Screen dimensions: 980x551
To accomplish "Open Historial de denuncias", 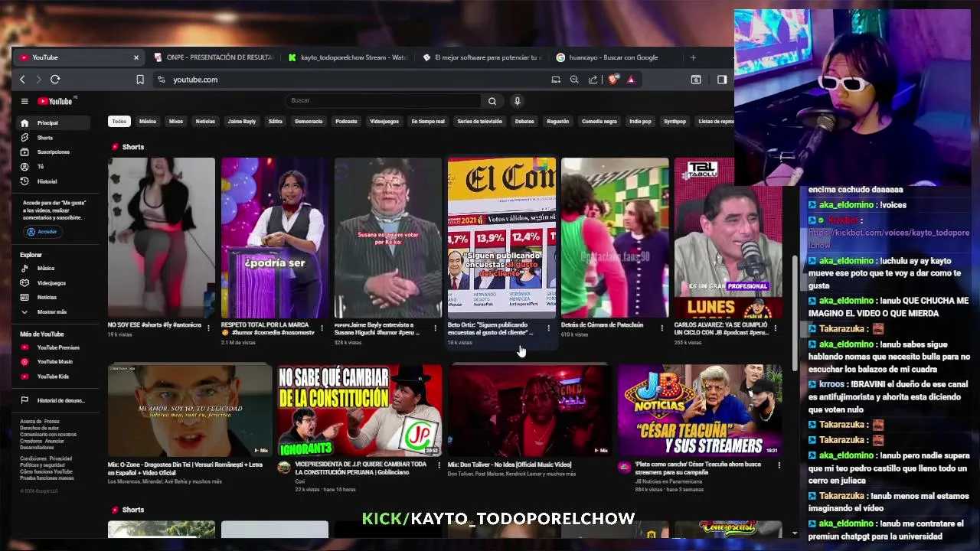I will (54, 400).
